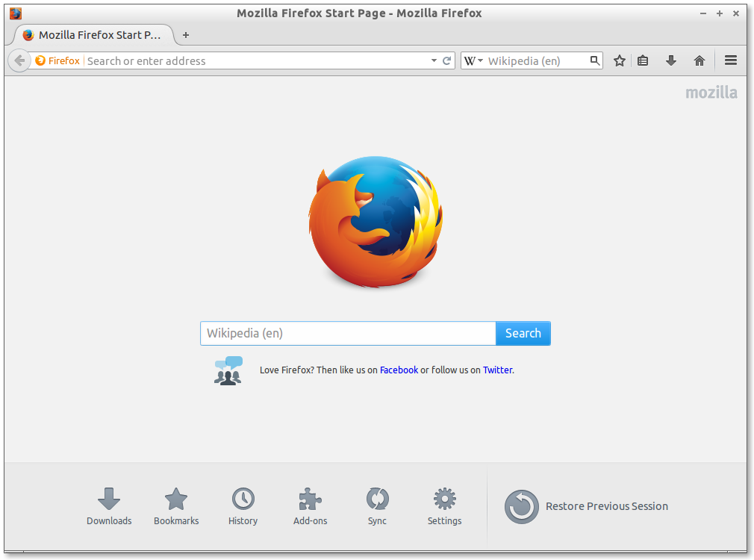Open the Twitter link
The image size is (754, 560).
[497, 370]
